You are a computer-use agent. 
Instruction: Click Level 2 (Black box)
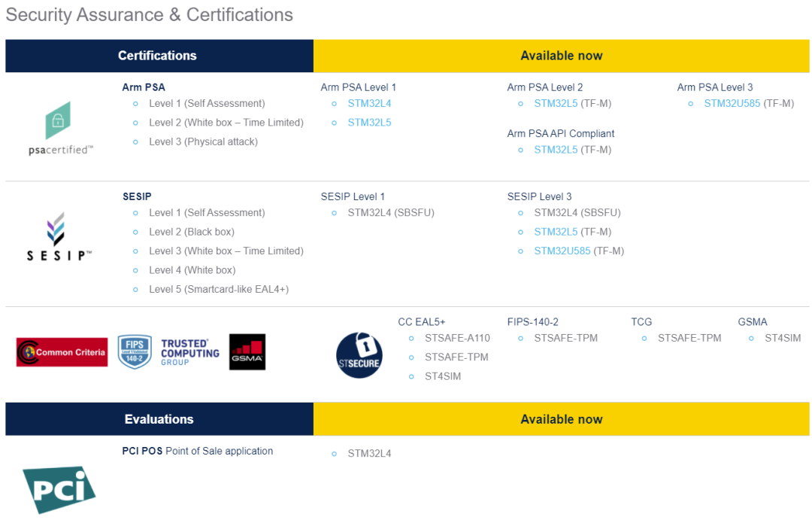click(x=192, y=232)
